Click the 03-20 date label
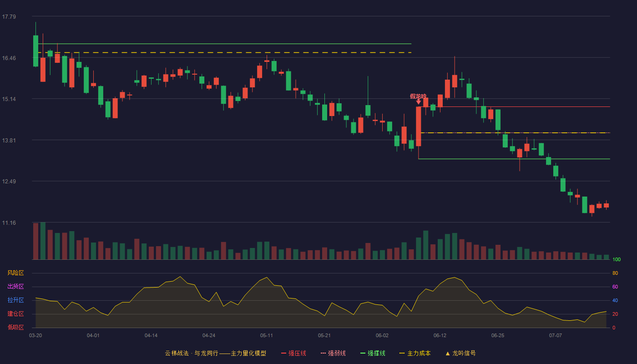 point(35,335)
